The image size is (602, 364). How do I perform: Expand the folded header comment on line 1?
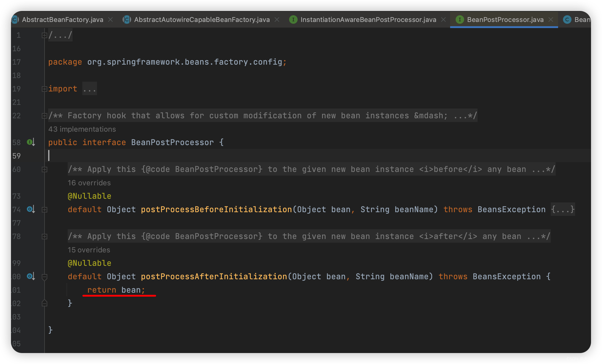tap(44, 35)
